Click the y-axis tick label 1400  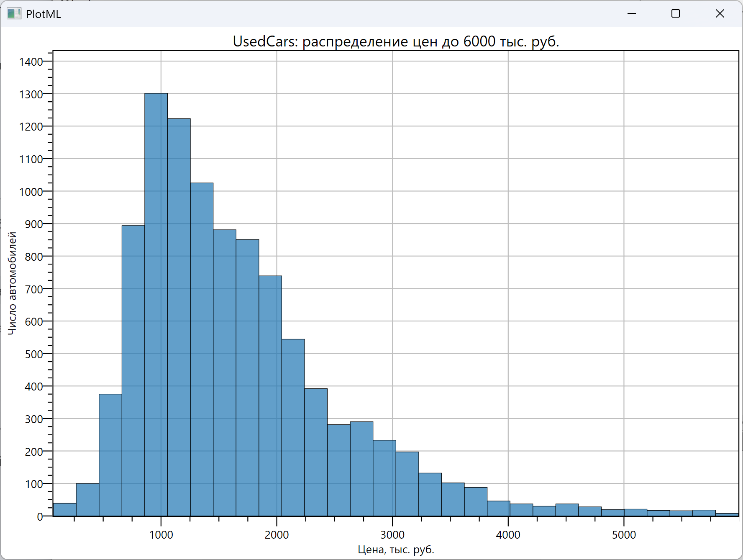[31, 62]
